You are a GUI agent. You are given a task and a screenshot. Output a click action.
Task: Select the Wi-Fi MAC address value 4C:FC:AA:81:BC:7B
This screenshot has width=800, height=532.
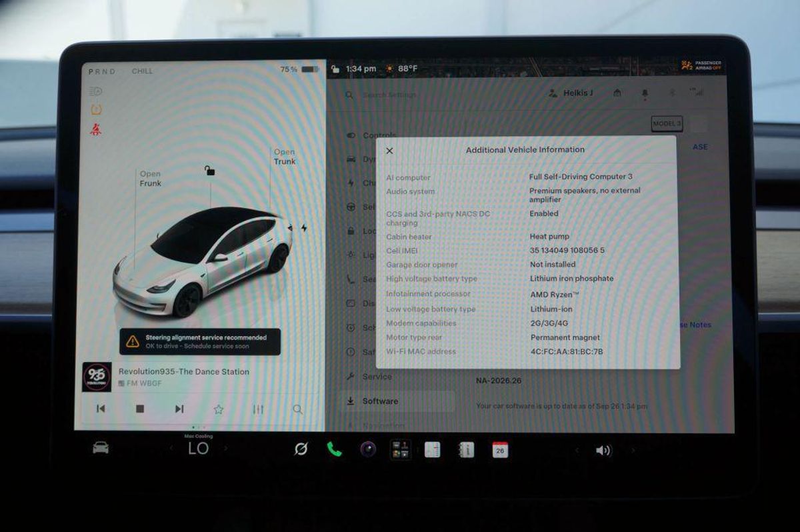tap(567, 351)
